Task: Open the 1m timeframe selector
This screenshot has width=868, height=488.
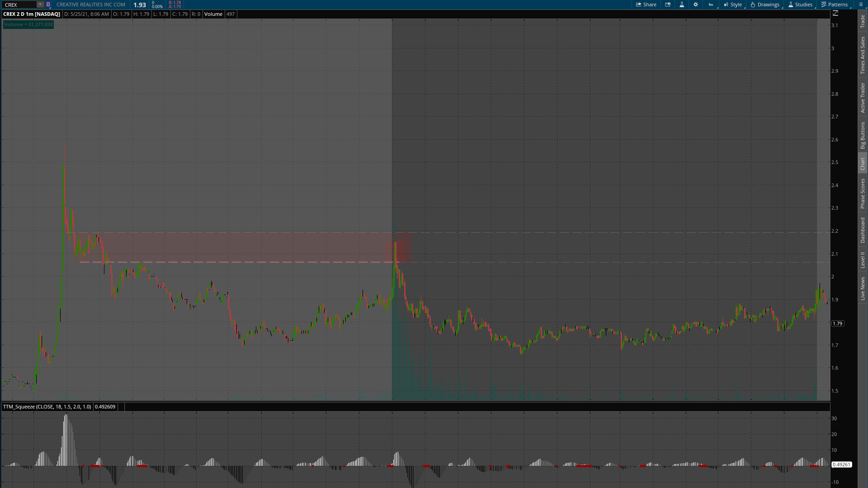Action: (x=711, y=5)
